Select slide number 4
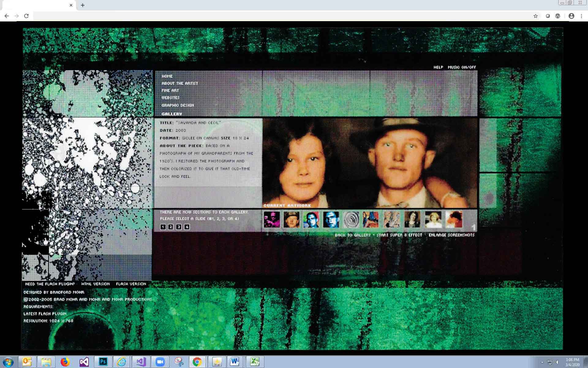Image resolution: width=588 pixels, height=368 pixels. click(187, 227)
